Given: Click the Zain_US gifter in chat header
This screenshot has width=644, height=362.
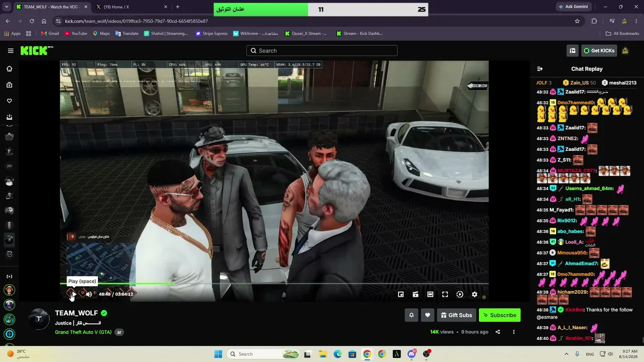Looking at the screenshot, I should click(x=579, y=83).
